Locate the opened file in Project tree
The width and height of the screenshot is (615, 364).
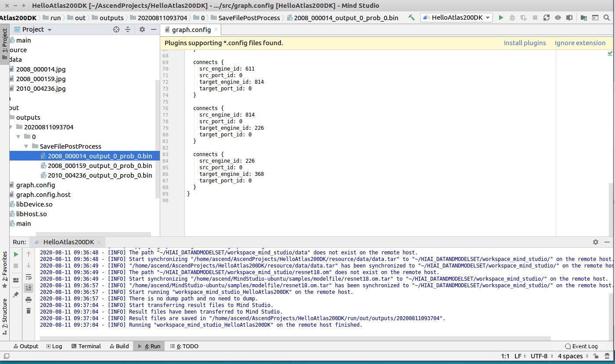tap(116, 29)
